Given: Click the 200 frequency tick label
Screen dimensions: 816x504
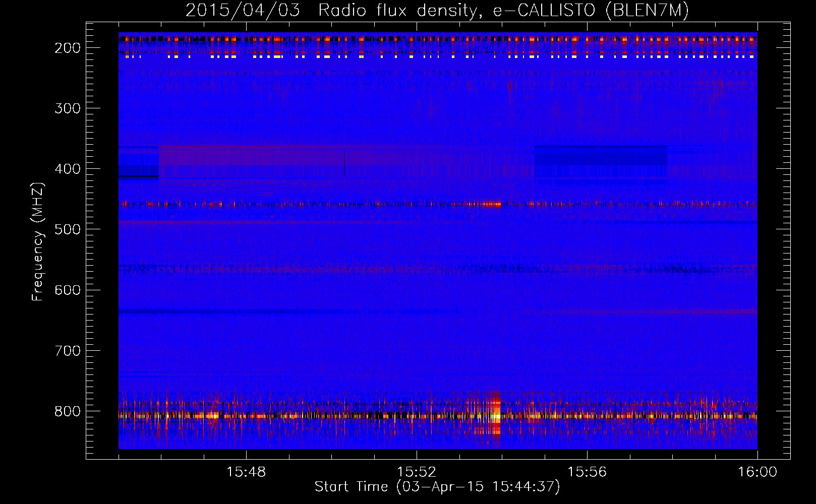Looking at the screenshot, I should 68,48.
